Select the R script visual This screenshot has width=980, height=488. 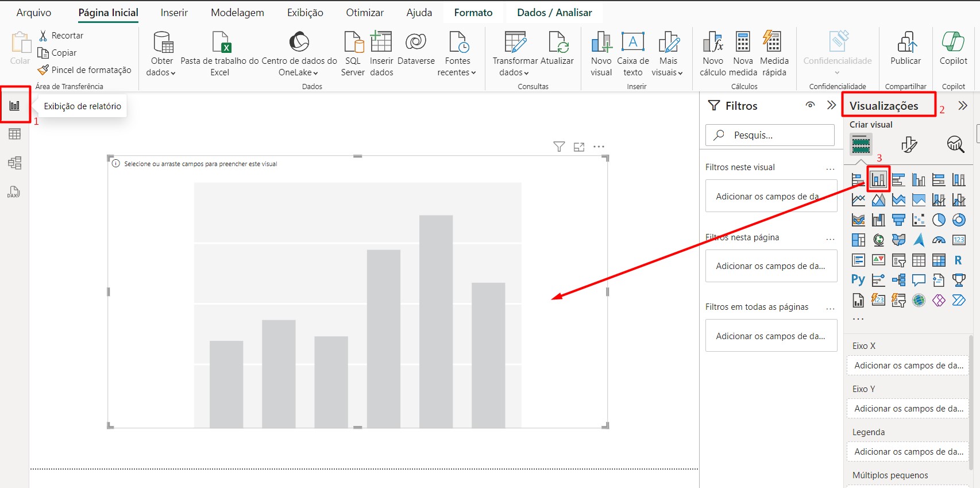coord(959,260)
